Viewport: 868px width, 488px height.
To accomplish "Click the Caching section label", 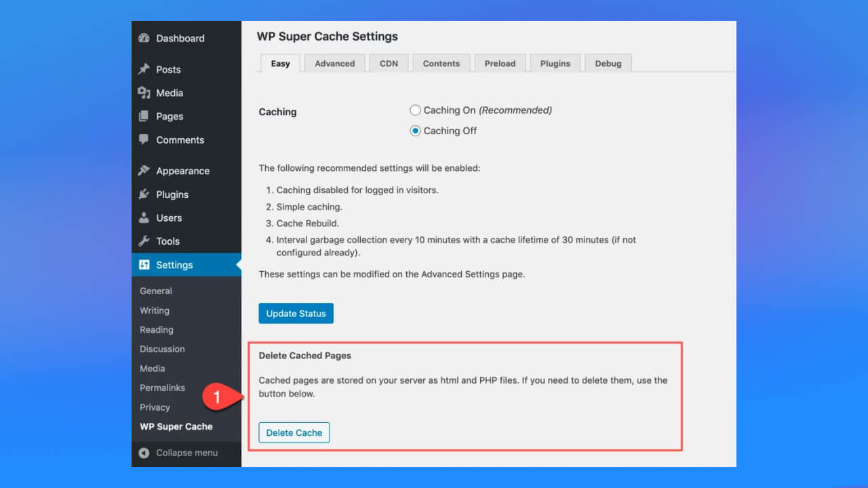I will click(x=277, y=112).
